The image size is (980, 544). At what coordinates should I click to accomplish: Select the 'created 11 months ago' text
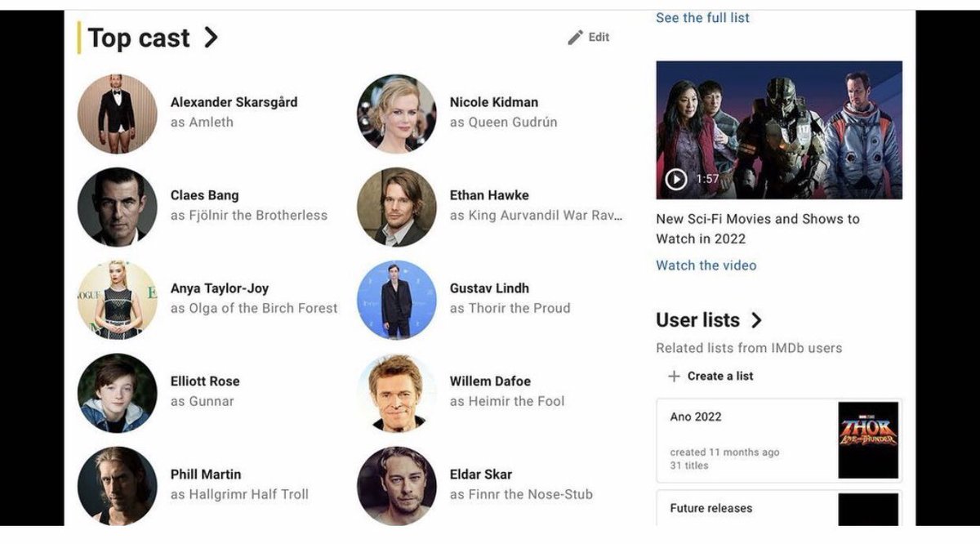click(x=724, y=453)
